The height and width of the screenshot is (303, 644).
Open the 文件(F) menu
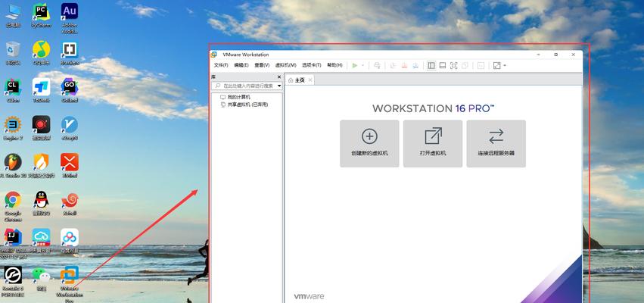click(x=221, y=65)
